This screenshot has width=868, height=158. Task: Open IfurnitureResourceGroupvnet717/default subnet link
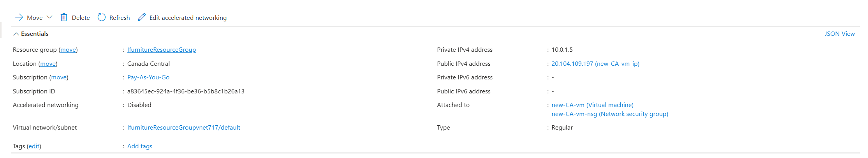click(x=184, y=128)
